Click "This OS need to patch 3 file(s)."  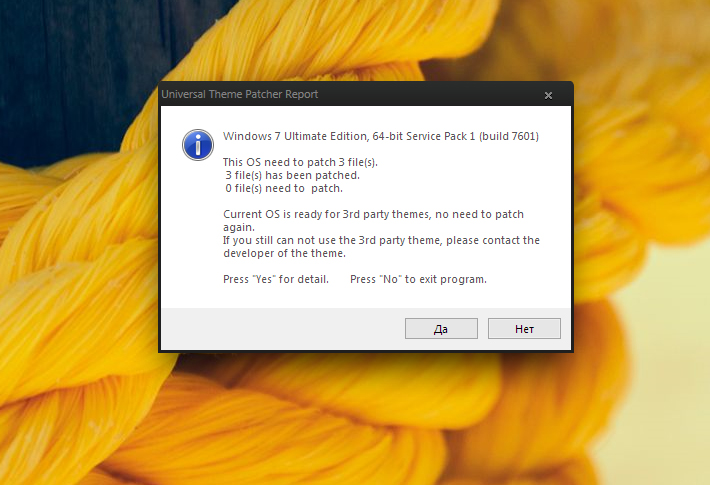(x=300, y=162)
